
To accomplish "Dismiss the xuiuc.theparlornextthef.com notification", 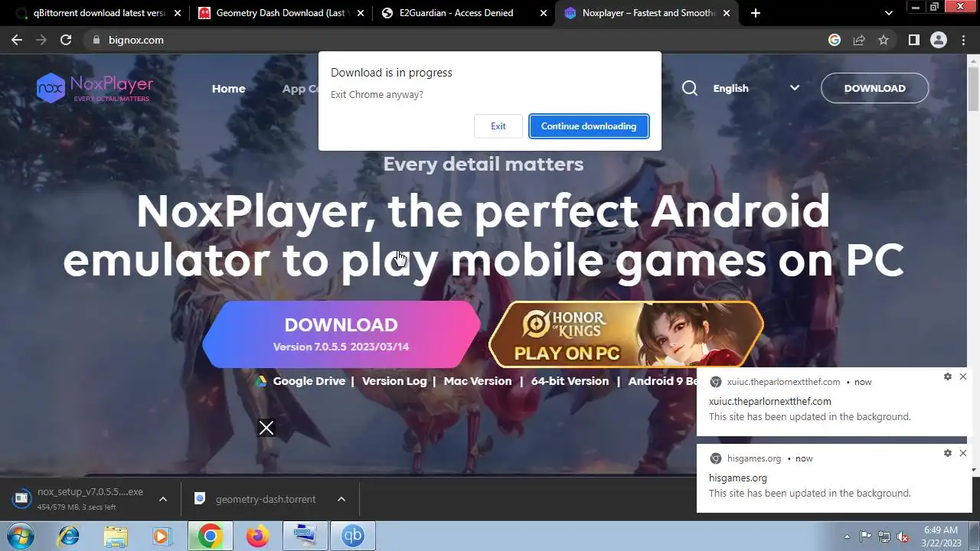I will pos(963,377).
